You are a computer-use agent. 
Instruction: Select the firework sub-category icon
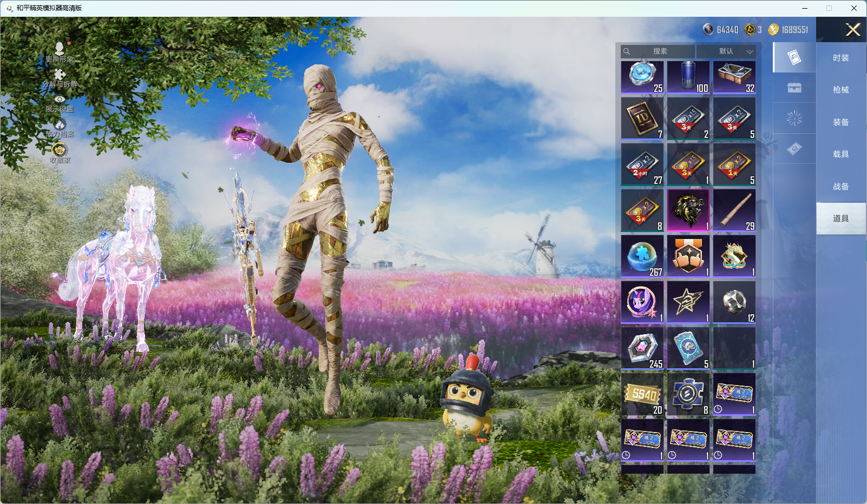point(794,118)
